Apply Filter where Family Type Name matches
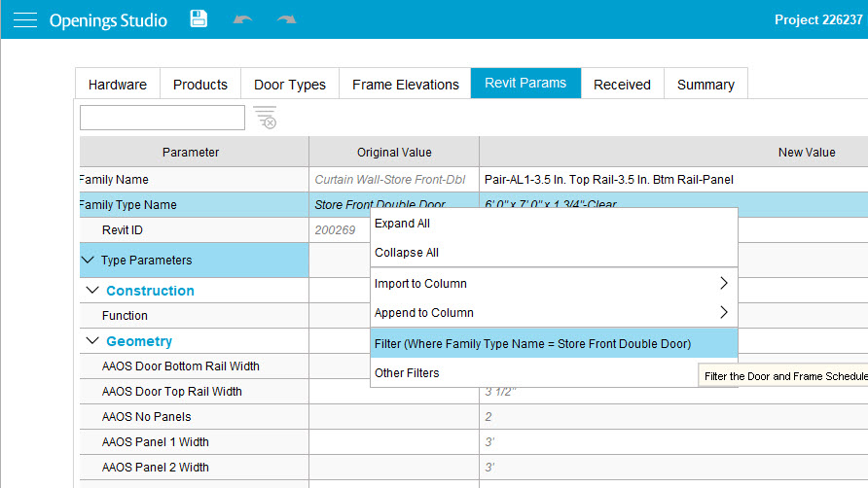The width and height of the screenshot is (868, 488). (532, 343)
